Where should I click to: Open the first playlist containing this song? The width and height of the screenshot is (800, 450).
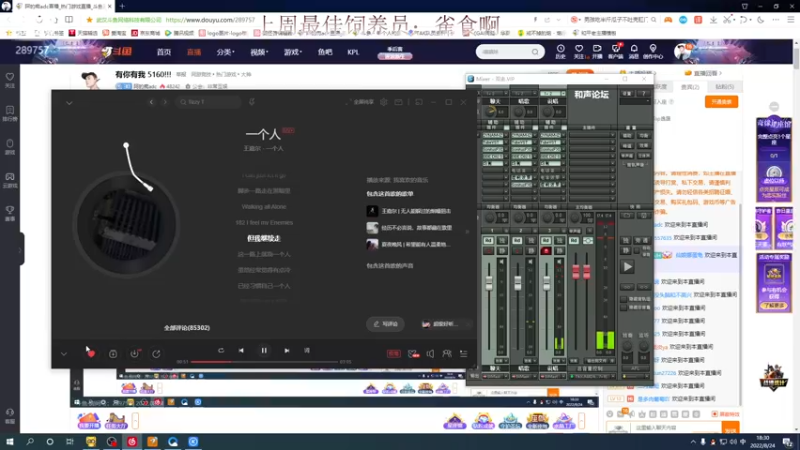pos(409,211)
